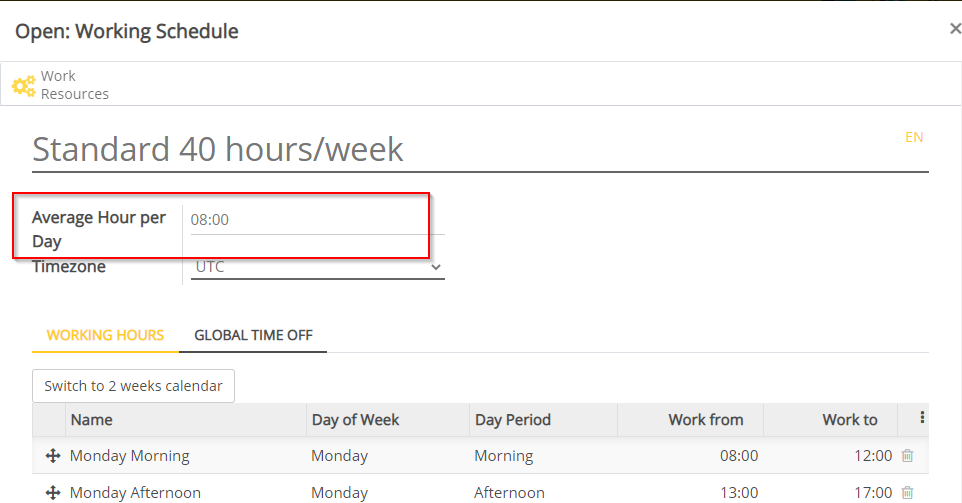Click Monday Afternoon row move handle
Viewport: 962px width, 503px height.
point(53,492)
